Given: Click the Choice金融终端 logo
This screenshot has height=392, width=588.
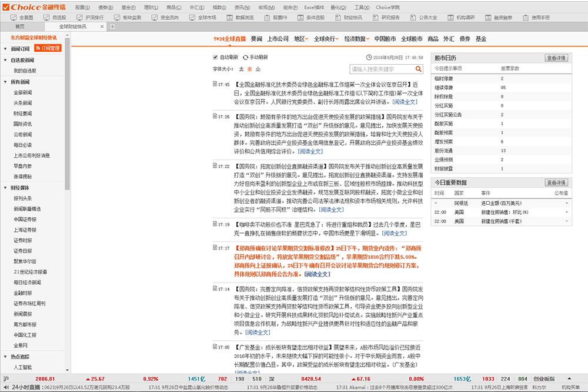Looking at the screenshot, I should click(34, 6).
